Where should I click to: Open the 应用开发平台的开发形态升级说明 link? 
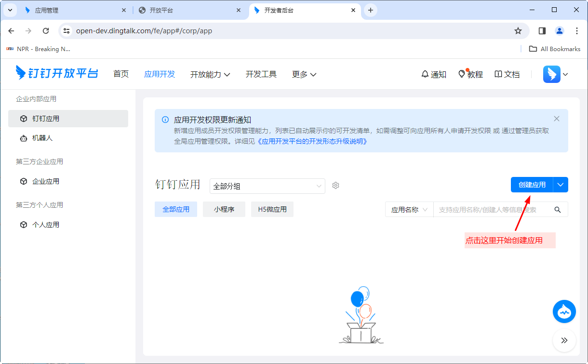coord(312,141)
